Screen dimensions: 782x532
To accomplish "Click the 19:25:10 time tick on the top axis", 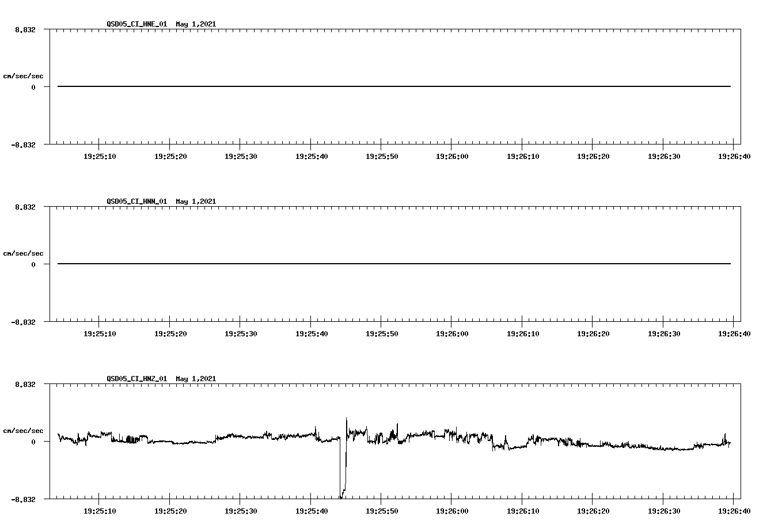I will (x=100, y=155).
